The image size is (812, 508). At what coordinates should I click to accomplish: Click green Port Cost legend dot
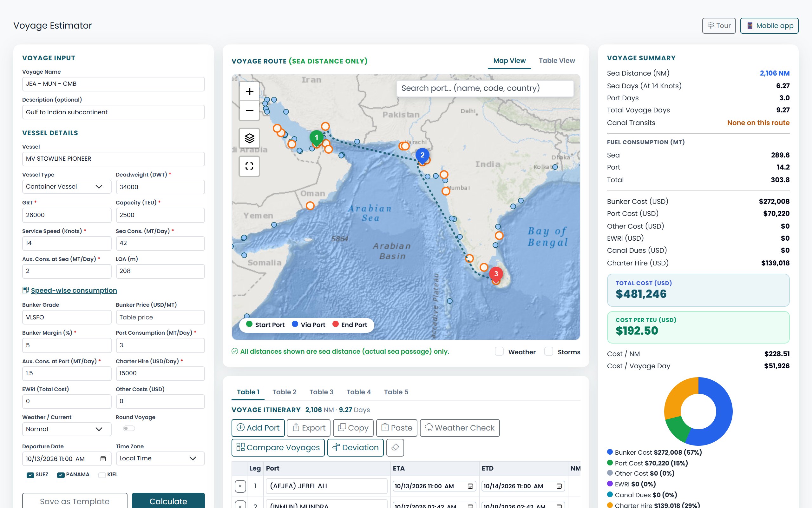click(610, 463)
